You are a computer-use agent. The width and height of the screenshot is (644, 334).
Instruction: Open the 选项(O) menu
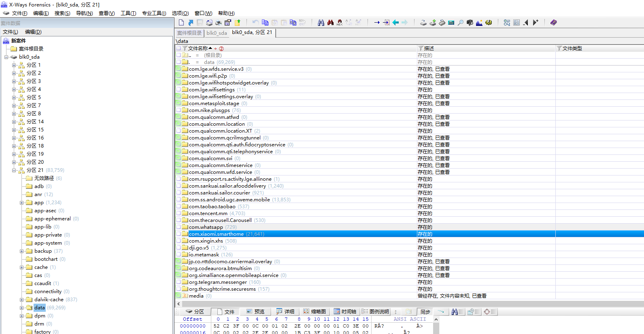[x=180, y=13]
